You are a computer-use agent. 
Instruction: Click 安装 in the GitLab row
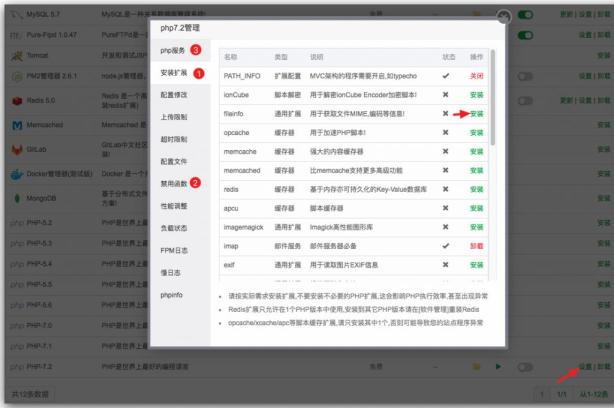[x=604, y=150]
